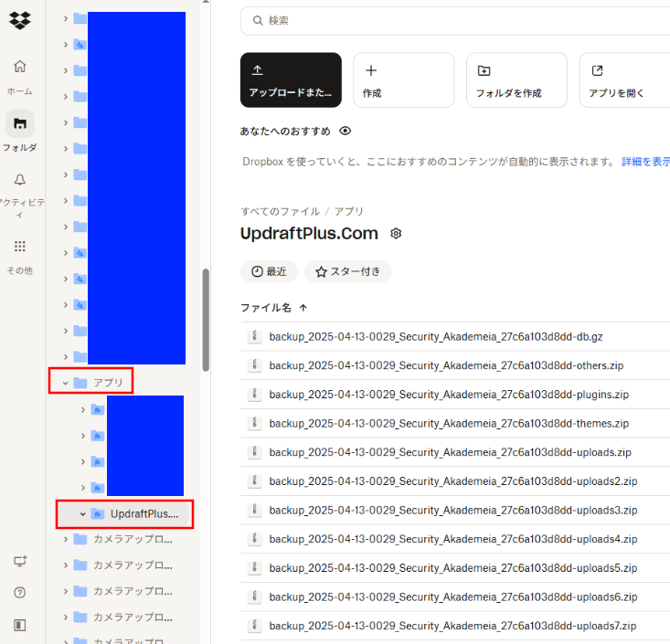
Task: Open backup file ending -uploads2.zip
Action: point(453,481)
